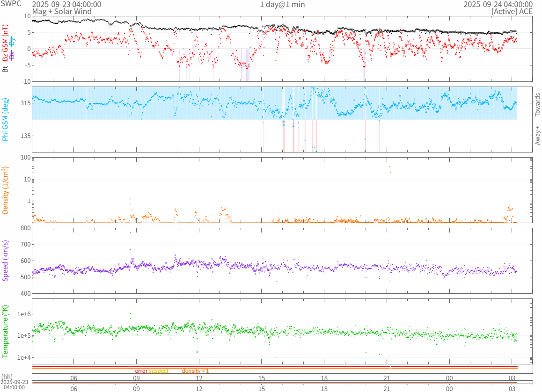The image size is (542, 392).
Task: Click the red error legend label
Action: [x=141, y=371]
